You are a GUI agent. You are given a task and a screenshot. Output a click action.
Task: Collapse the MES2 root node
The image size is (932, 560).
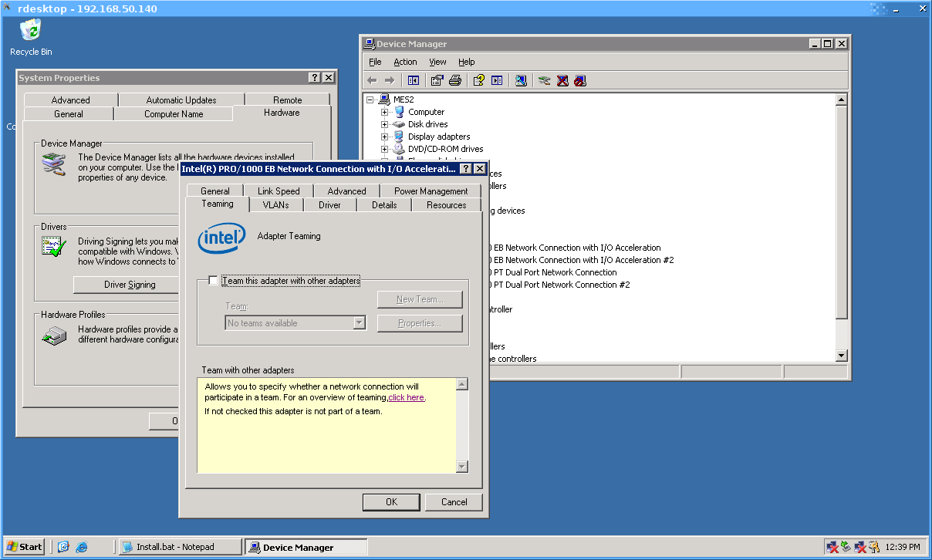point(371,100)
